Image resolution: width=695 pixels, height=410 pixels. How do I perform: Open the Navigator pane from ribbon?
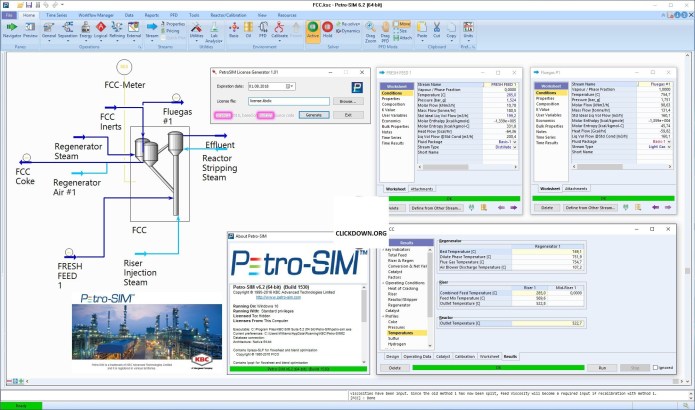click(x=12, y=30)
